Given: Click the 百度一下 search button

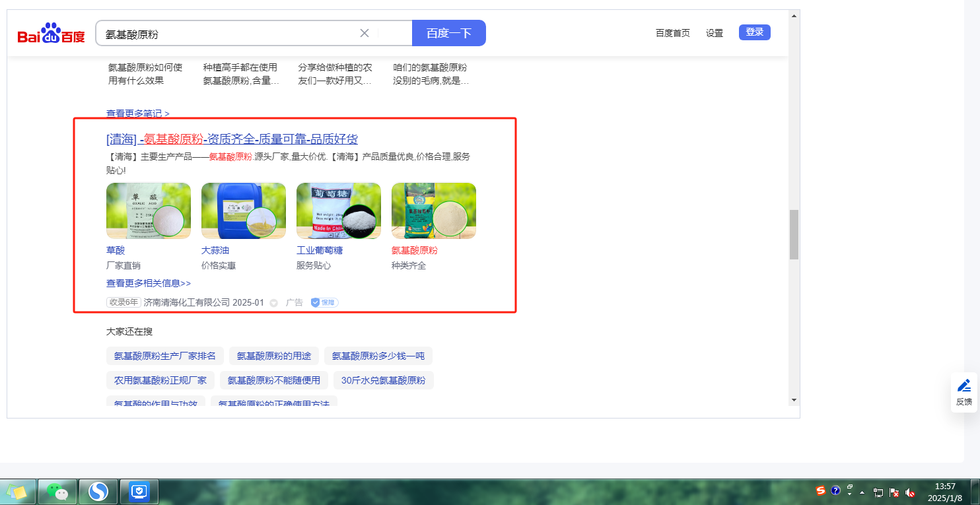Looking at the screenshot, I should coord(449,33).
